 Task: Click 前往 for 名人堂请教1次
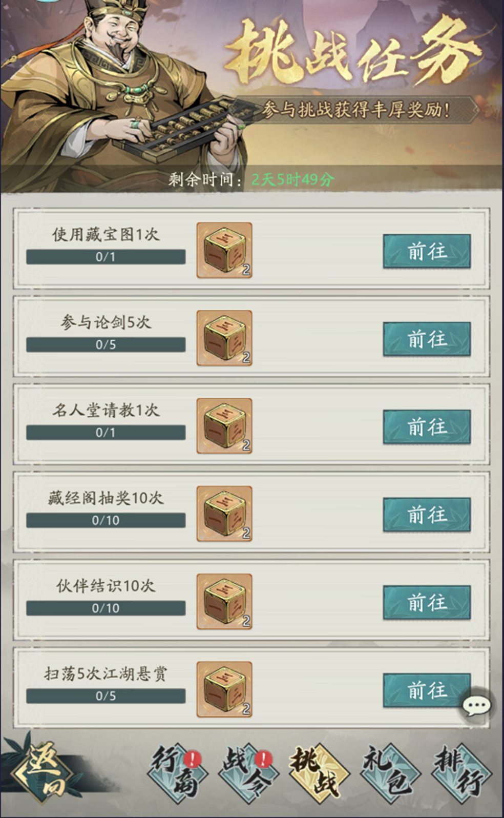(427, 426)
